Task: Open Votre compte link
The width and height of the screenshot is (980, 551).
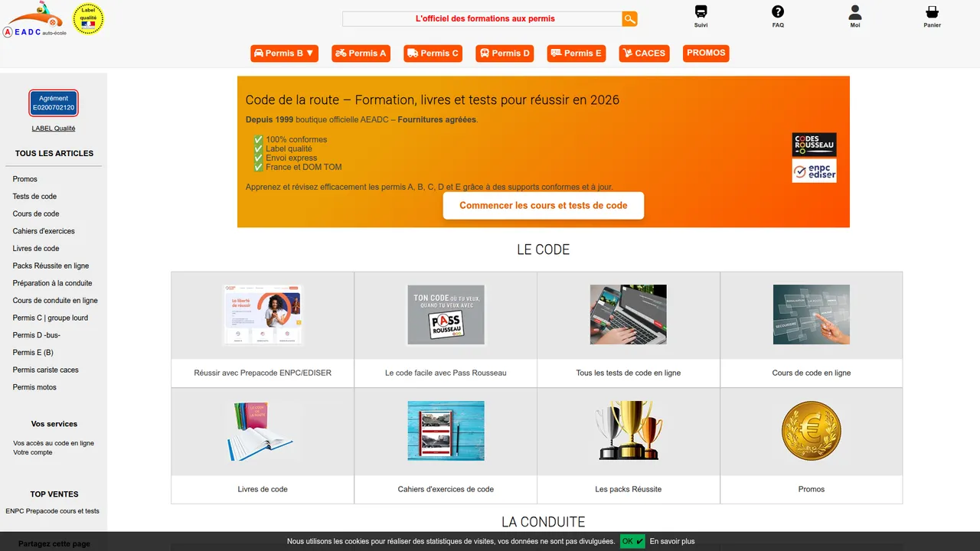Action: pyautogui.click(x=33, y=452)
